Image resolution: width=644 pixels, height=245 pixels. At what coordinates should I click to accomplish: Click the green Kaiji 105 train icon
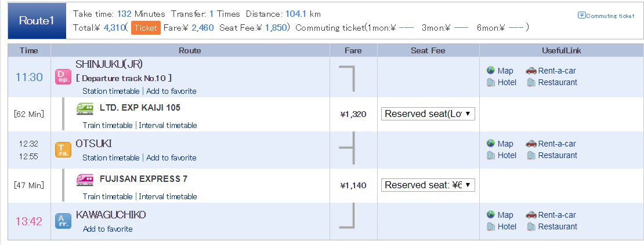coord(85,108)
